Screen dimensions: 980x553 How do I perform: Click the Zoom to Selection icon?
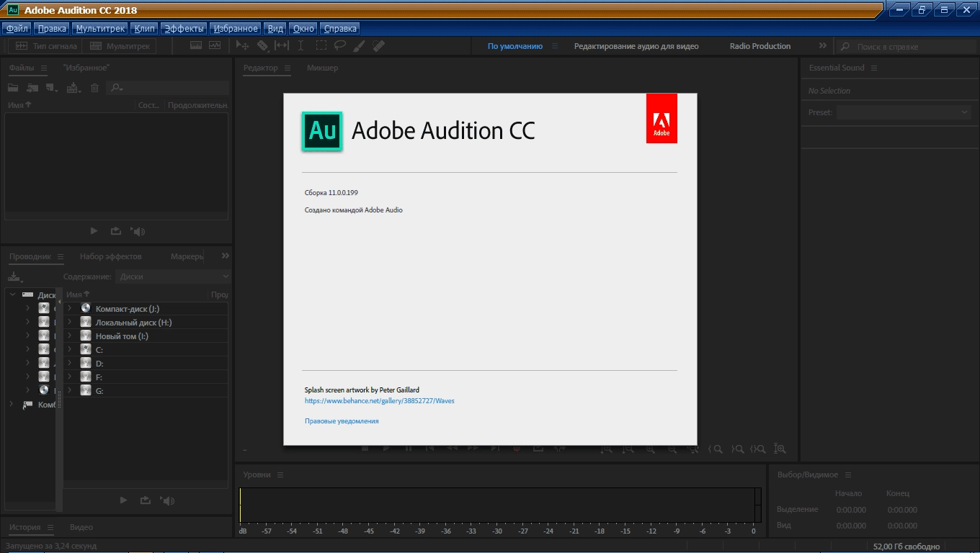pos(758,449)
